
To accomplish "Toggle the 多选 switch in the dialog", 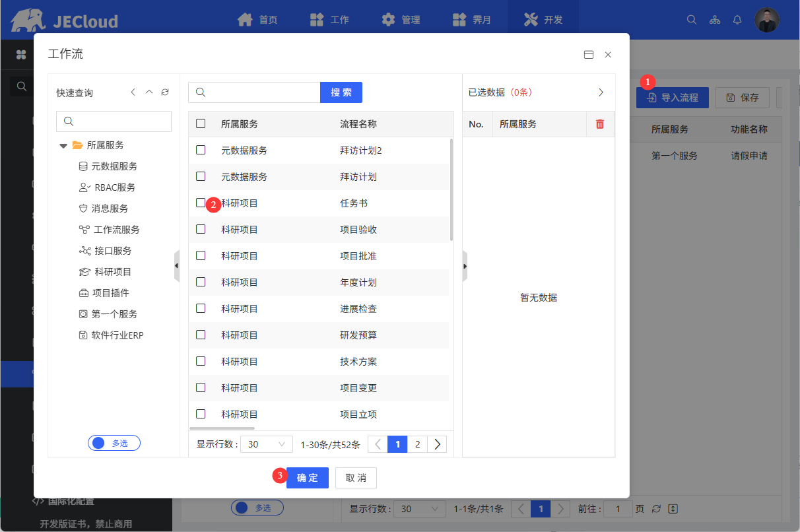I will [x=114, y=443].
